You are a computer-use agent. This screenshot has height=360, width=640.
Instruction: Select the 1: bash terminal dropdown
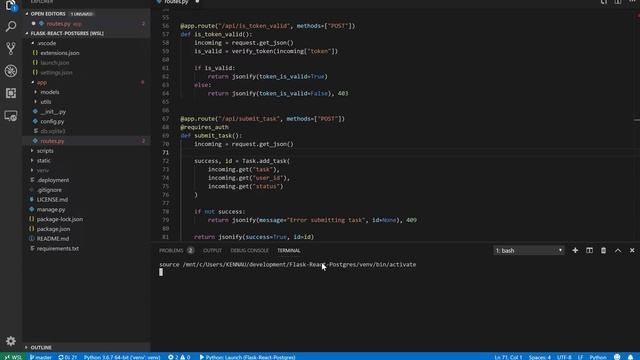529,250
